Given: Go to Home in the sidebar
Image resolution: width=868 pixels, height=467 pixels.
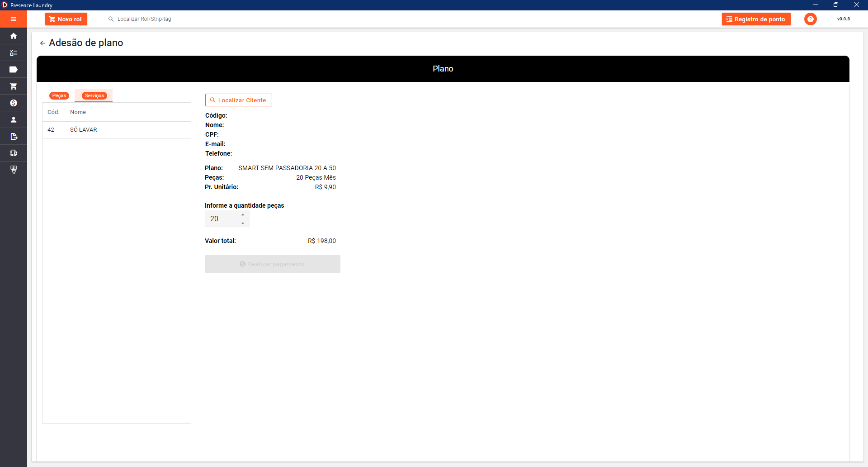Looking at the screenshot, I should pyautogui.click(x=14, y=36).
